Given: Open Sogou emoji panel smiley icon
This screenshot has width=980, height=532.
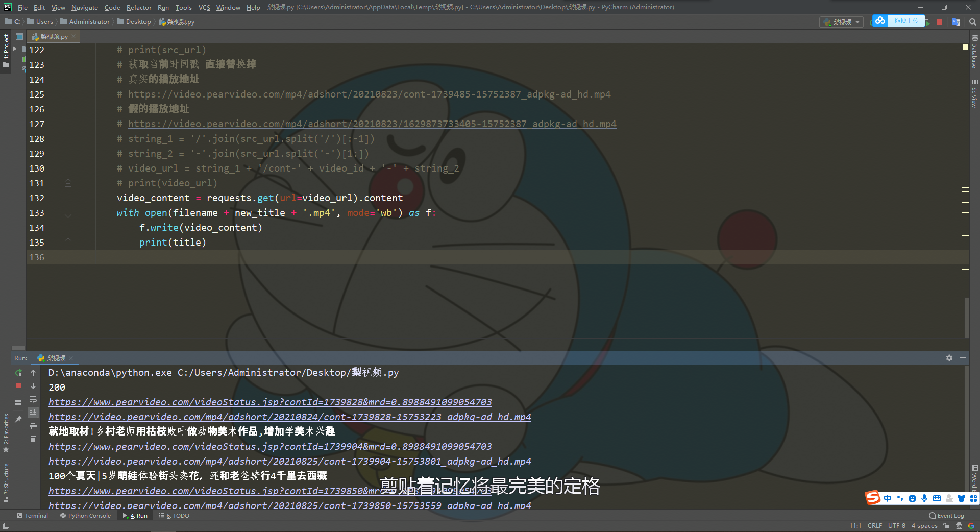Looking at the screenshot, I should click(912, 498).
